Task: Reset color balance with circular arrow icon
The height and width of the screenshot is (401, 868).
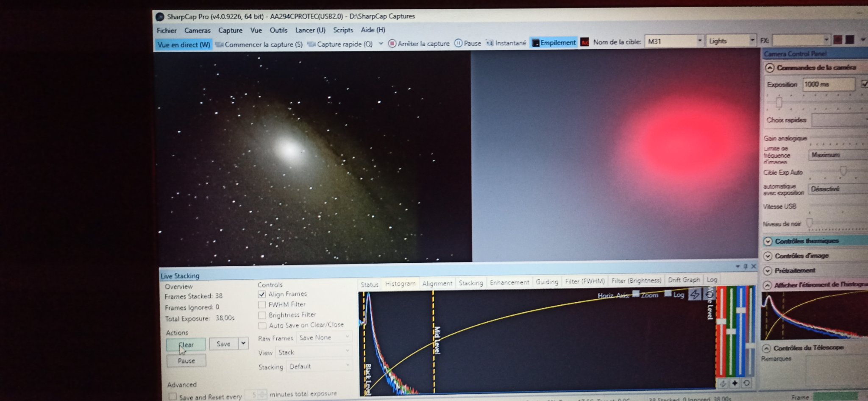Action: (x=746, y=383)
